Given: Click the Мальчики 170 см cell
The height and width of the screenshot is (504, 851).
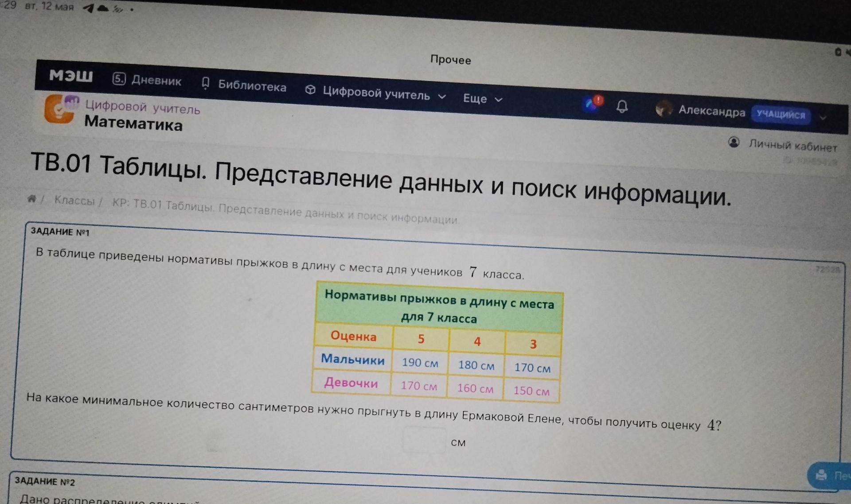Looking at the screenshot, I should click(532, 368).
